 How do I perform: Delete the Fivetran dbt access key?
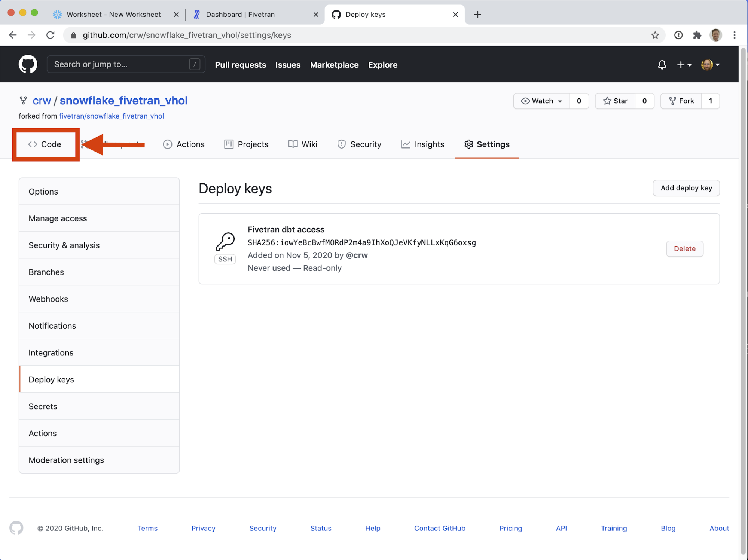684,249
